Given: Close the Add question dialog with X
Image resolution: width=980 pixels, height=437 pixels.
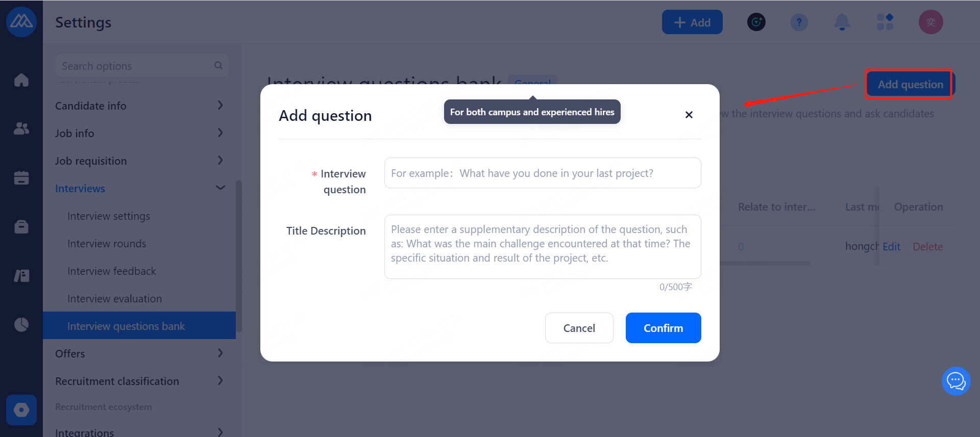Looking at the screenshot, I should pos(689,115).
